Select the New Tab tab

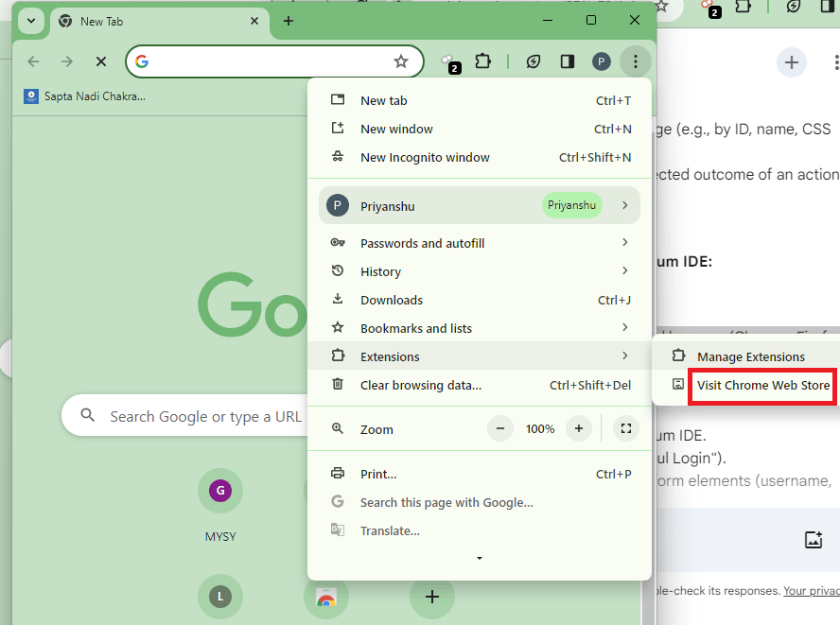tap(160, 22)
